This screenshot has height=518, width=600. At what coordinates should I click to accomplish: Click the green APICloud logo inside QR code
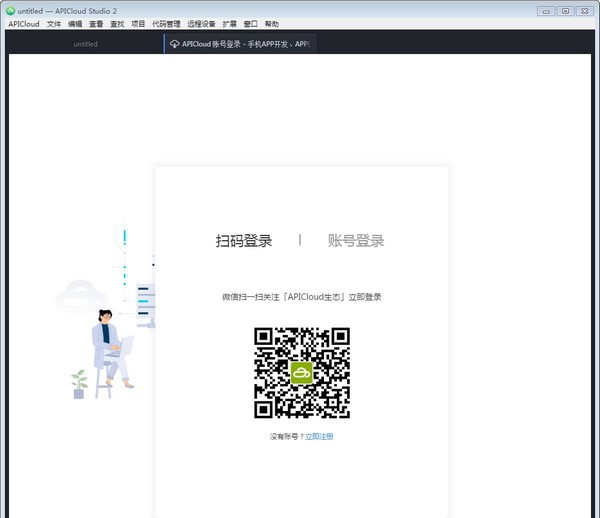tap(302, 373)
